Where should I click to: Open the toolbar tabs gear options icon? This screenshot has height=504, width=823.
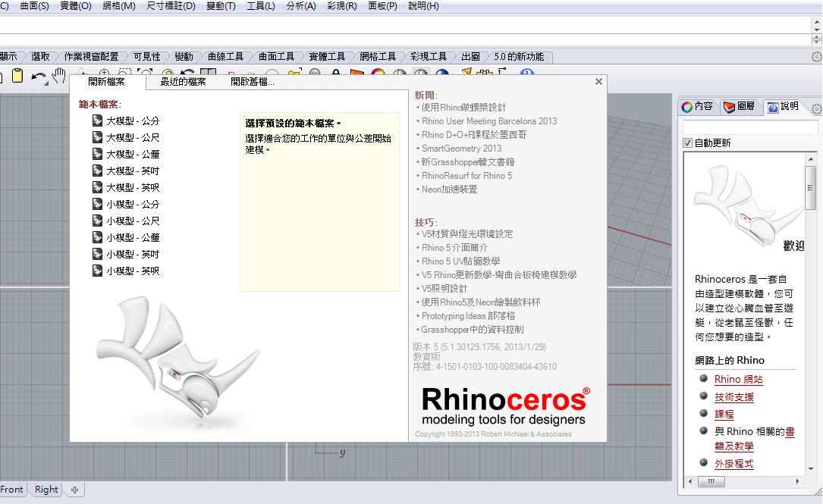pyautogui.click(x=817, y=57)
